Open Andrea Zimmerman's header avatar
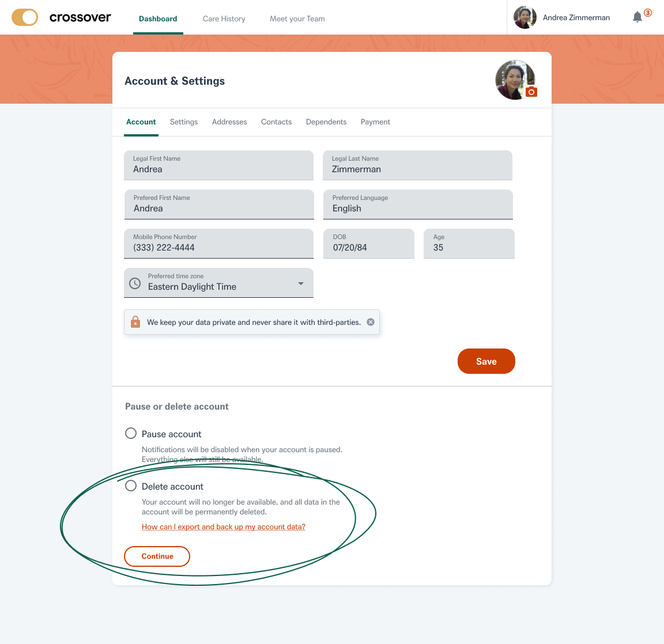This screenshot has width=664, height=644. 525,17
